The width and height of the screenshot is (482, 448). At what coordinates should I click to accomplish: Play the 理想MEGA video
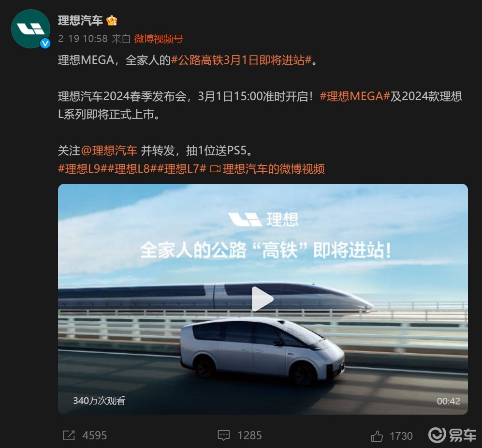tap(263, 299)
